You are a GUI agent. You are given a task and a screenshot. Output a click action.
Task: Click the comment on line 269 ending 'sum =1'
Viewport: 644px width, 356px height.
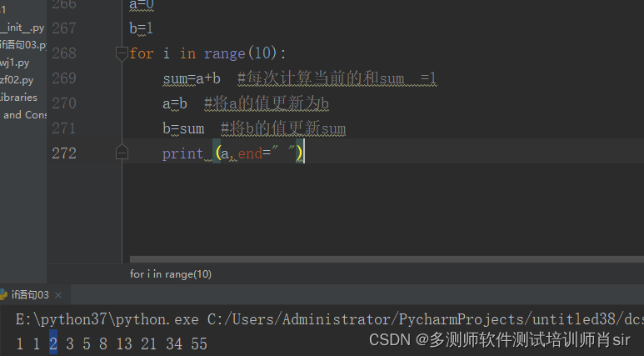click(x=337, y=78)
